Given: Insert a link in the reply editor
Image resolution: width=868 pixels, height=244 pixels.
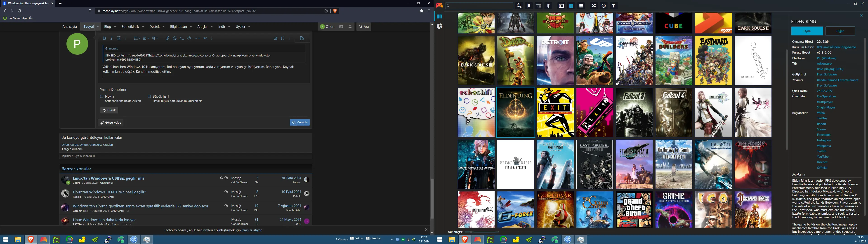Looking at the screenshot, I should point(167,38).
